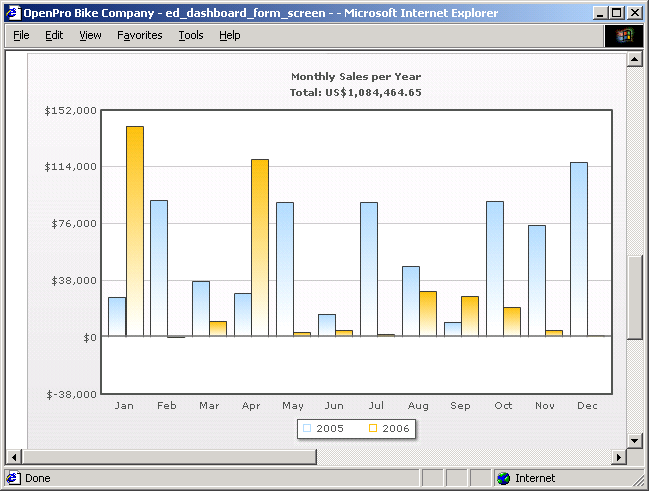Open the File menu
Image resolution: width=649 pixels, height=491 pixels.
pos(21,35)
